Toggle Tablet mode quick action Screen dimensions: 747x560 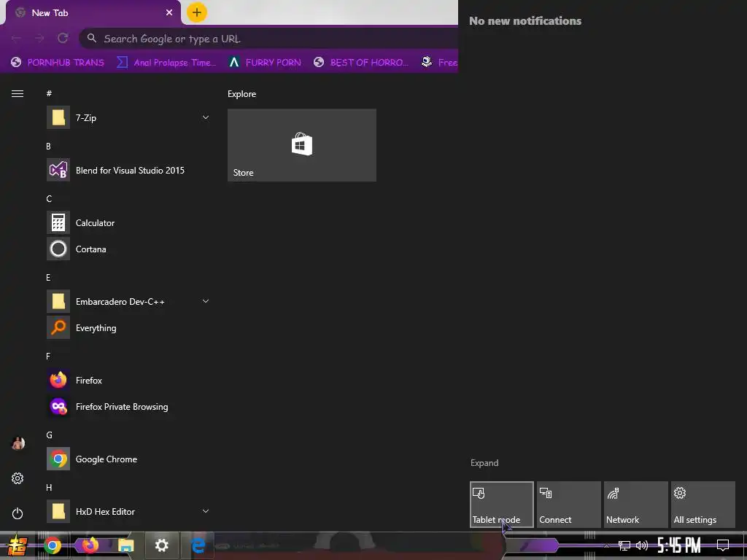pyautogui.click(x=502, y=505)
